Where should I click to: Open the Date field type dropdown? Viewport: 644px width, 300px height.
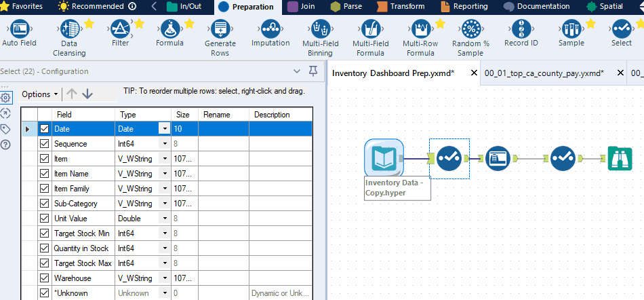165,129
